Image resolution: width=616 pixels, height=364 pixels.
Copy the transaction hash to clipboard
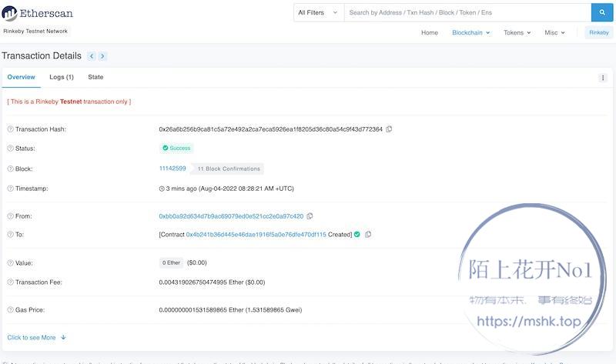coord(390,129)
